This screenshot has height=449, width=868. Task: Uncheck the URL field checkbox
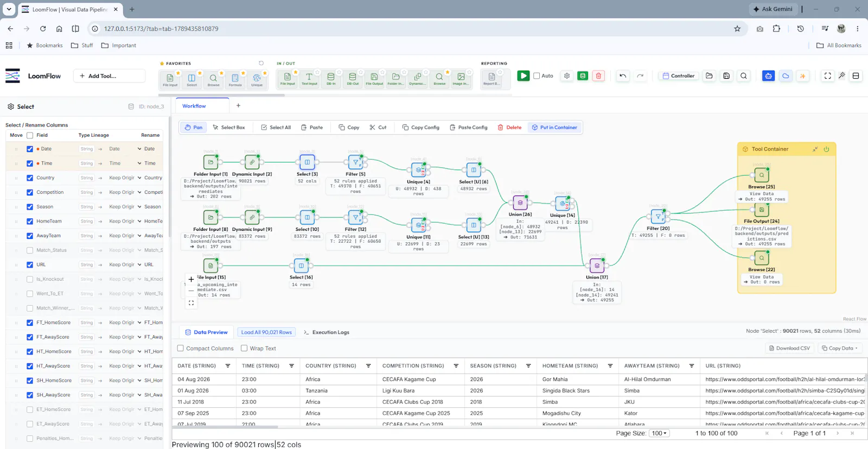coord(30,264)
